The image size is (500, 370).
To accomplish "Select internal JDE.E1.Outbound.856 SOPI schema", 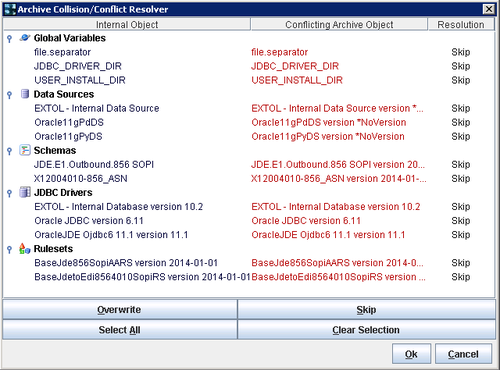I will [x=94, y=164].
